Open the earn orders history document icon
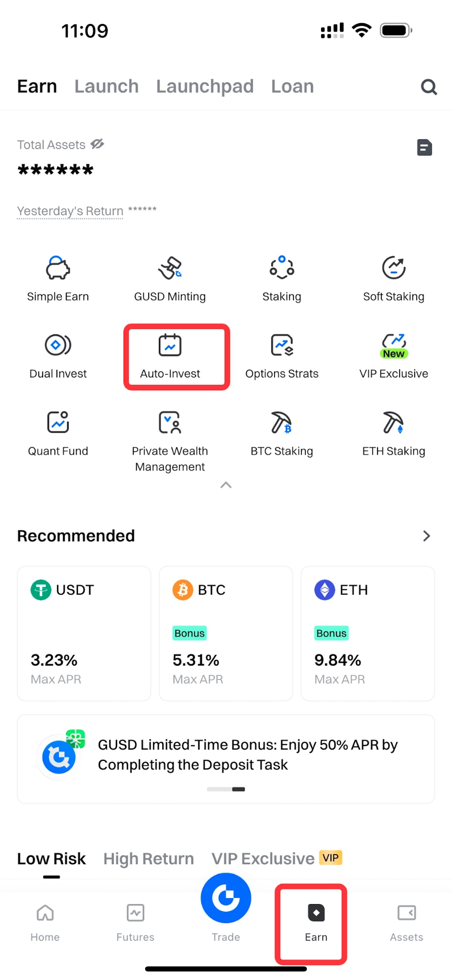This screenshot has height=980, width=452. tap(425, 148)
